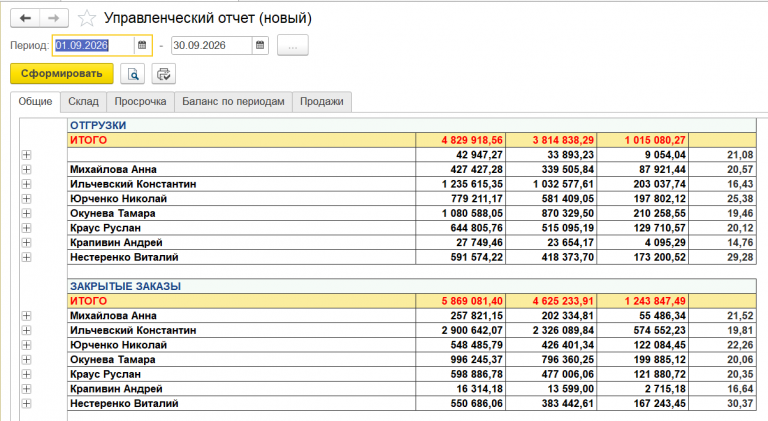Select the ЗАКРЫТЫЕ ЗАКАЗЫ section header
This screenshot has width=768, height=421.
[411, 286]
